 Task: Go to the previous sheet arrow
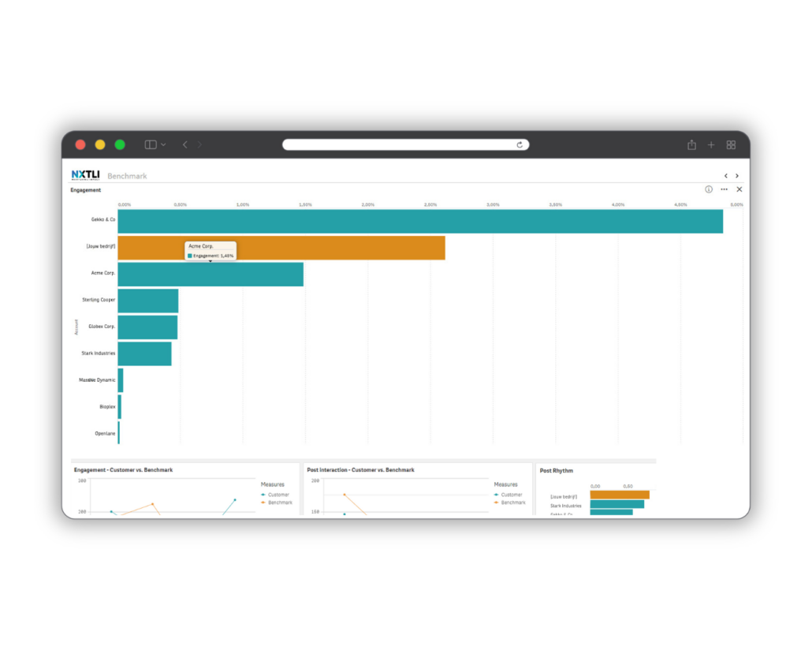[726, 176]
